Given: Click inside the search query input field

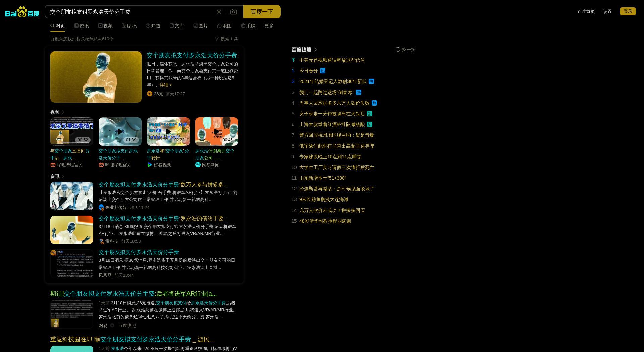Looking at the screenshot, I should tap(131, 12).
